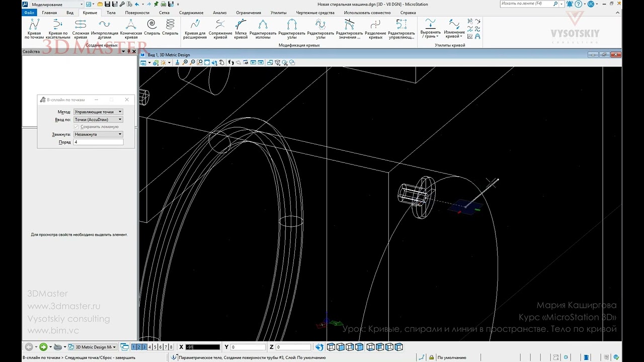Click the ribbon search field
This screenshot has width=644, height=362.
(529, 4)
